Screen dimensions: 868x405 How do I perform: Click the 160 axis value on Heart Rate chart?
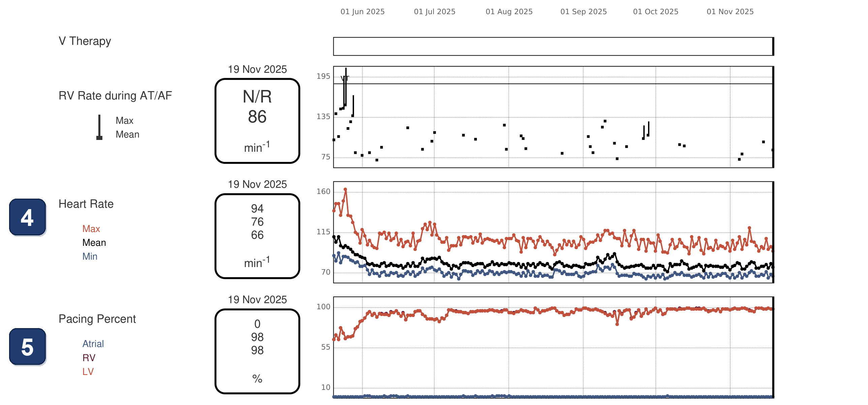pyautogui.click(x=323, y=192)
